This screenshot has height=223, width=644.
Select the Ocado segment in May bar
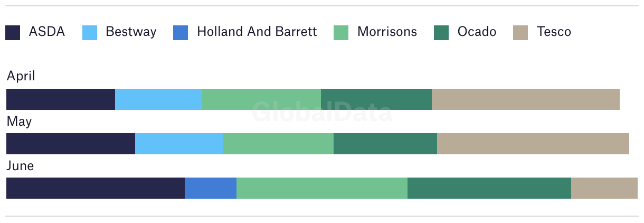click(x=385, y=144)
